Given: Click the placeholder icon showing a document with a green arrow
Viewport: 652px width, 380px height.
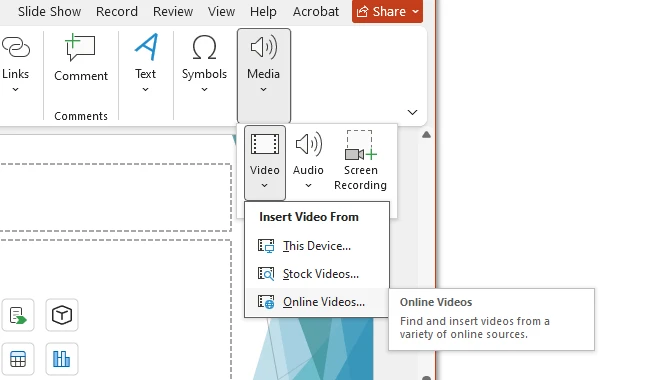Looking at the screenshot, I should [18, 315].
